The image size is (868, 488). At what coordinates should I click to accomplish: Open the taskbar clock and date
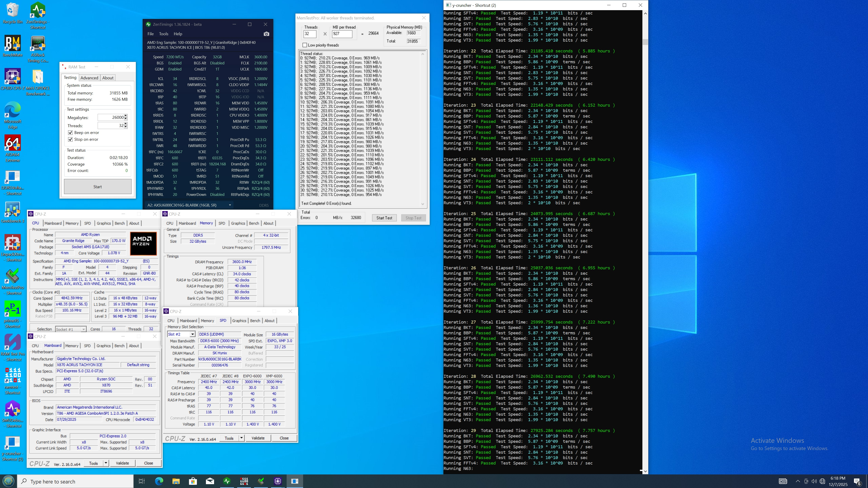tap(838, 481)
